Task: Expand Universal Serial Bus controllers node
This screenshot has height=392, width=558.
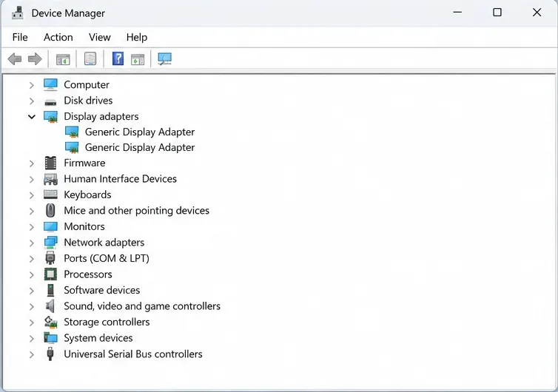Action: [x=31, y=355]
